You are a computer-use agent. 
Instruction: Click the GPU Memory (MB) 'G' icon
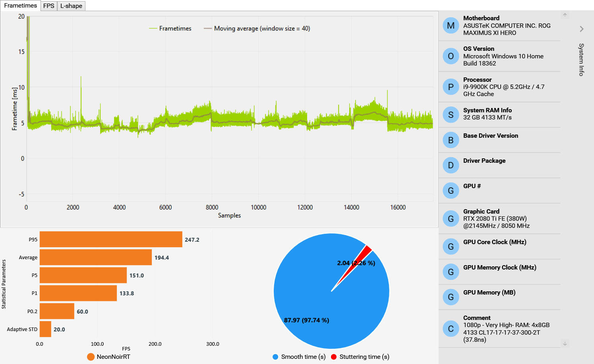(451, 297)
